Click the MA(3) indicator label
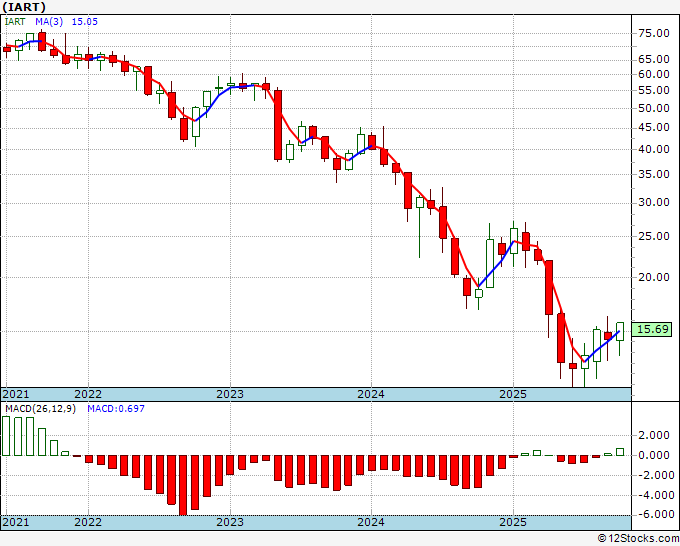The width and height of the screenshot is (680, 546). coord(49,22)
